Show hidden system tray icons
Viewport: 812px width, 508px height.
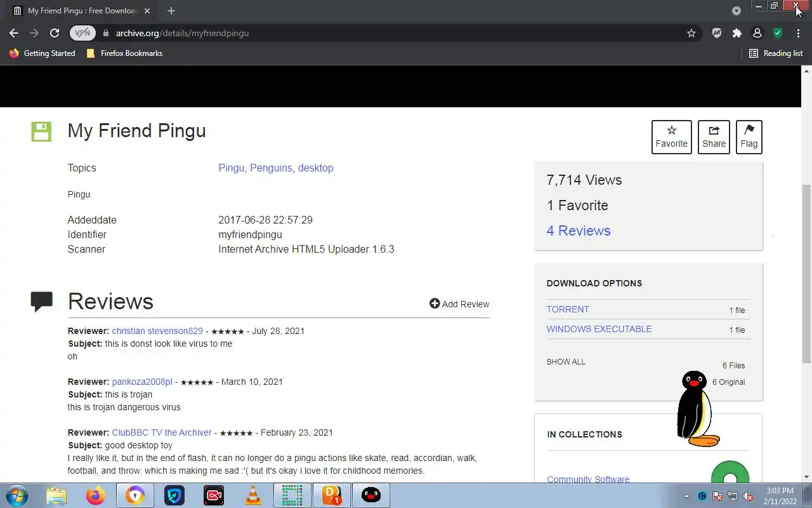(686, 496)
